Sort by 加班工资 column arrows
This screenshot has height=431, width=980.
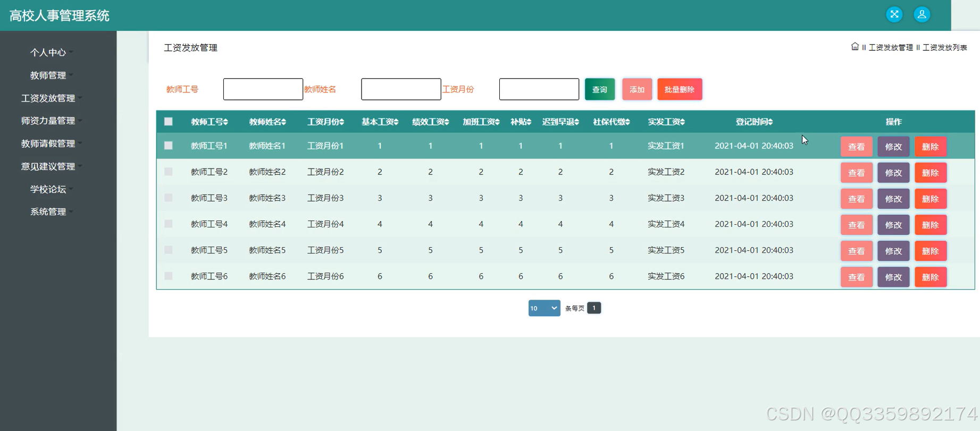pyautogui.click(x=497, y=122)
